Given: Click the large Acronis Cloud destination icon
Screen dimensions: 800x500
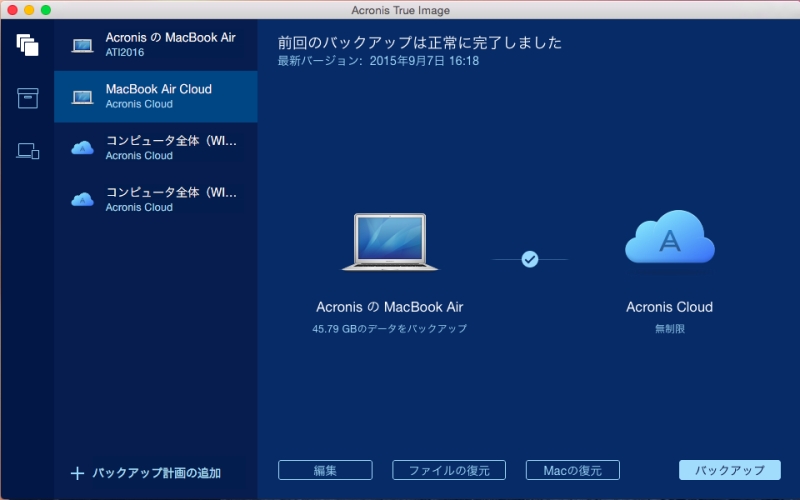Looking at the screenshot, I should pos(670,237).
